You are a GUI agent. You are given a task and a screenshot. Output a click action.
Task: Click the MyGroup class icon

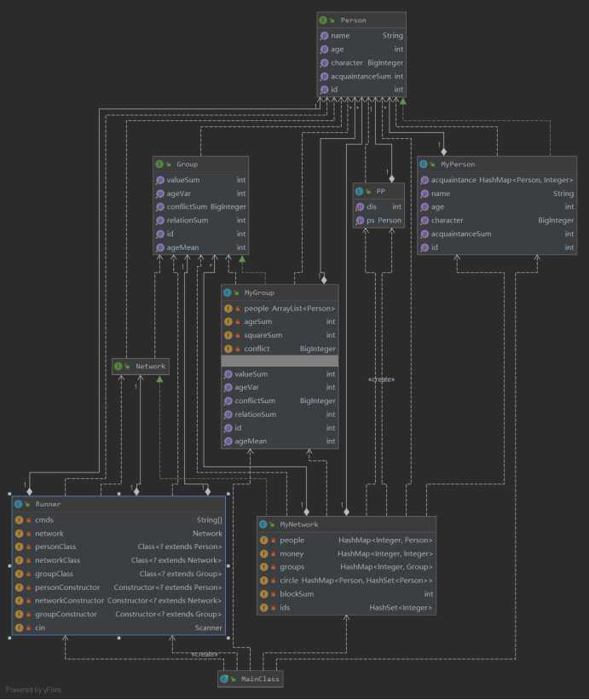click(228, 292)
